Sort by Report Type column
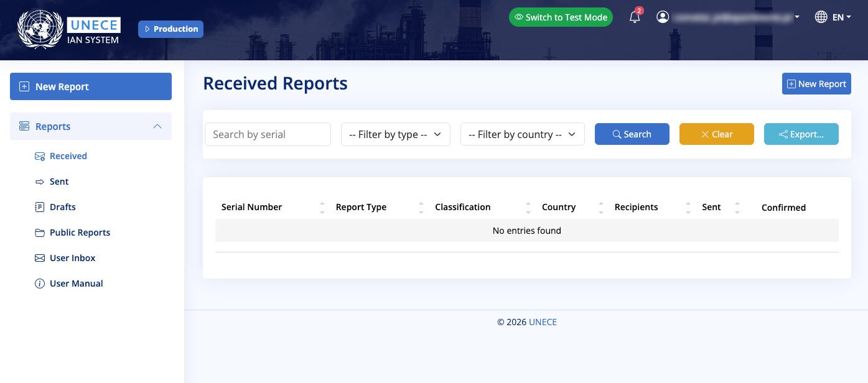868x383 pixels. [x=380, y=207]
